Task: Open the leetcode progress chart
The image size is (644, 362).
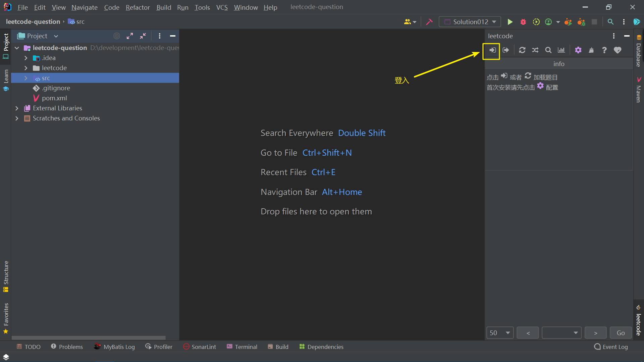Action: point(561,50)
